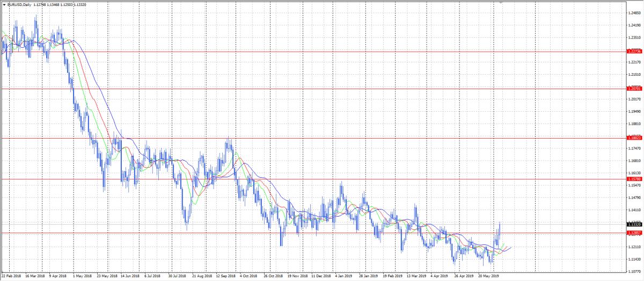The image size is (644, 281).
Task: Click price axis value 1.21510
Action: 635,75
